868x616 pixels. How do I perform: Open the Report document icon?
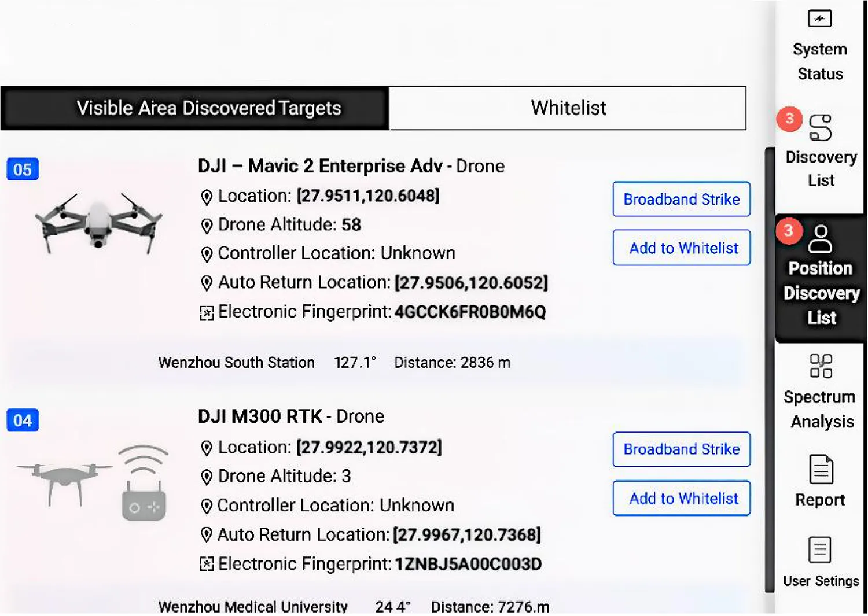coord(820,469)
